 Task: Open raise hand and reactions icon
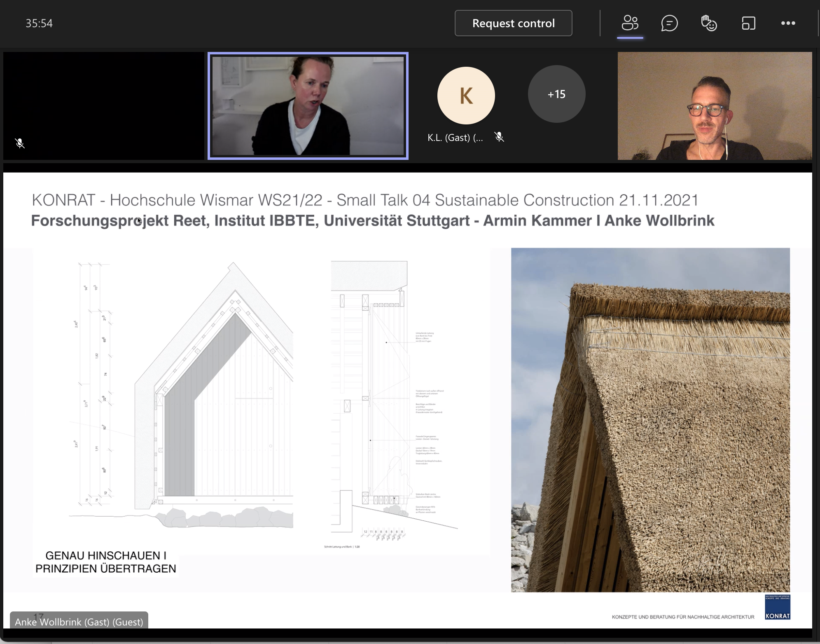coord(709,23)
